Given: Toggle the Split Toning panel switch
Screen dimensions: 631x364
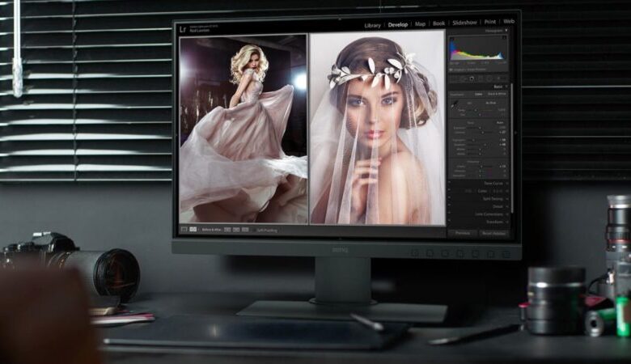Looking at the screenshot, I should (x=450, y=199).
